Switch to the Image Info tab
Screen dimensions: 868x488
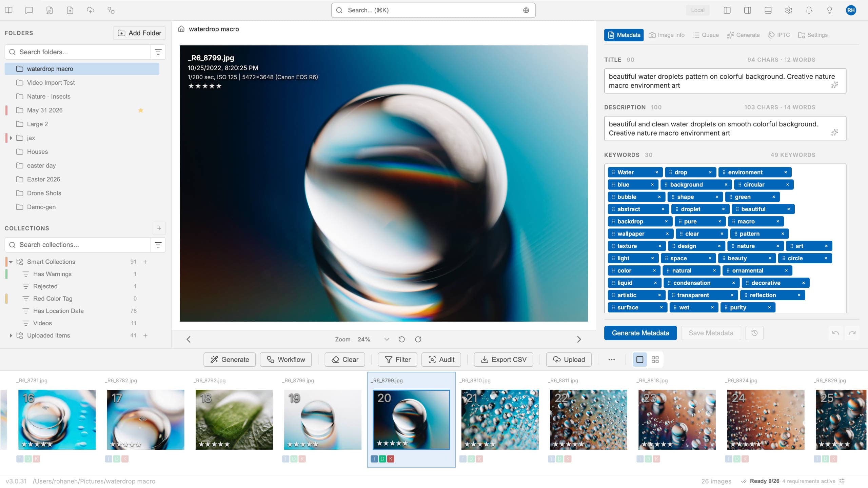point(667,35)
